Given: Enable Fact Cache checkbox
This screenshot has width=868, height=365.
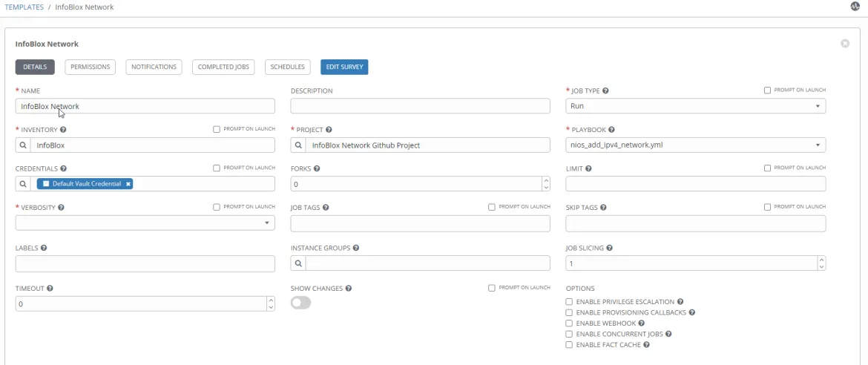Looking at the screenshot, I should (x=569, y=344).
